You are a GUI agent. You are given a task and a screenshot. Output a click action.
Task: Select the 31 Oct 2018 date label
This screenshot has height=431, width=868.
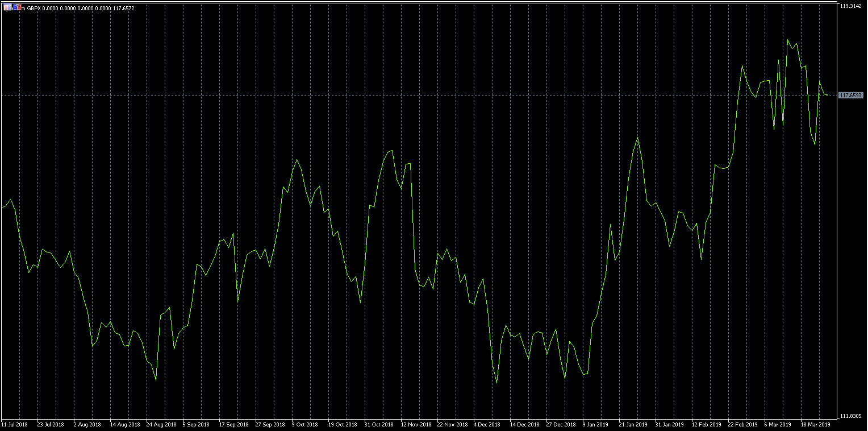tap(379, 425)
